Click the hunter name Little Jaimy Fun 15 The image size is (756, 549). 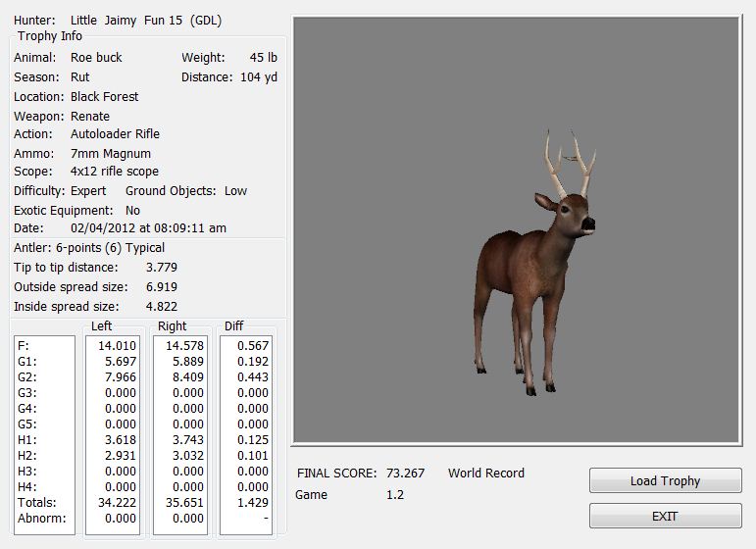(126, 21)
